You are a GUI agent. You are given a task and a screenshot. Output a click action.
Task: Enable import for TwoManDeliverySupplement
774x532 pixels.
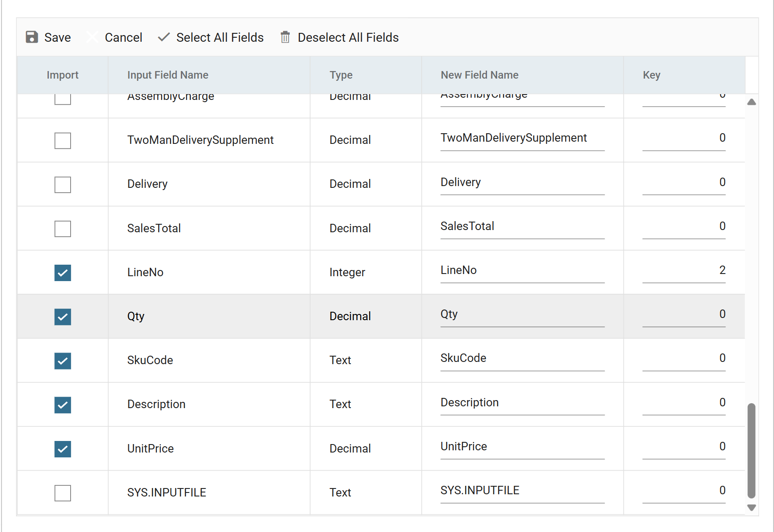point(63,141)
